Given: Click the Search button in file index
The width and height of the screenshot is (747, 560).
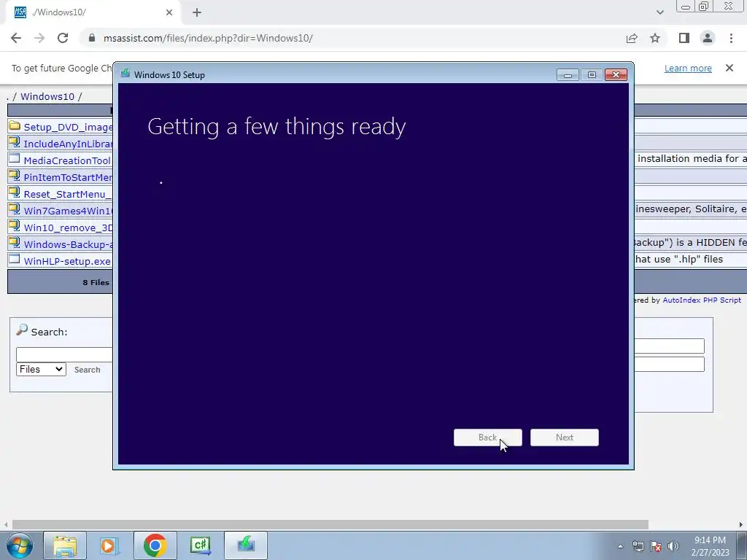Looking at the screenshot, I should coord(88,370).
